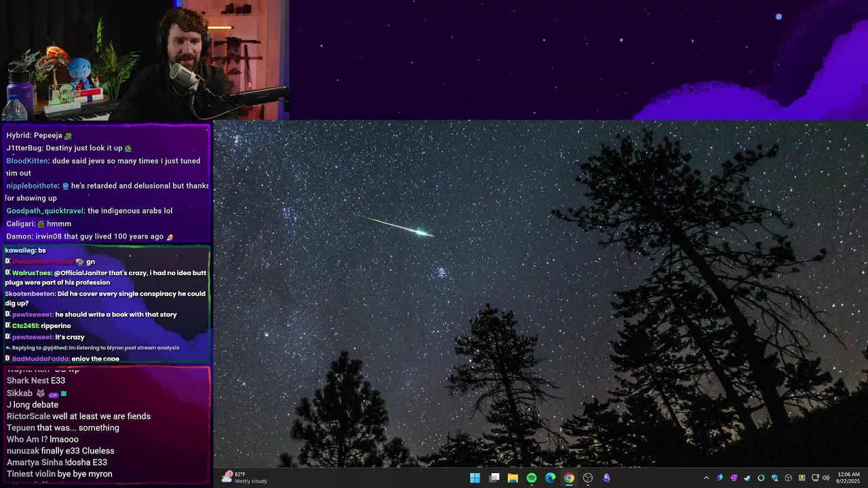Image resolution: width=868 pixels, height=488 pixels.
Task: Click the OBS icon in system tray
Action: (788, 478)
